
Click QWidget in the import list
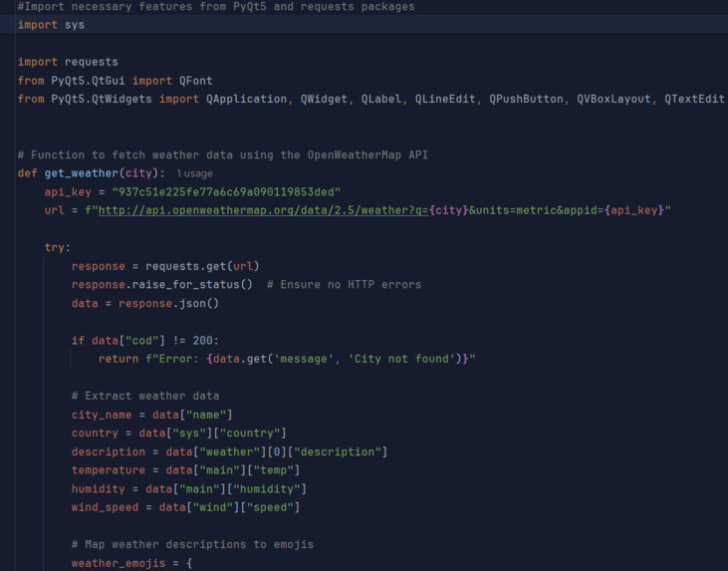click(324, 99)
